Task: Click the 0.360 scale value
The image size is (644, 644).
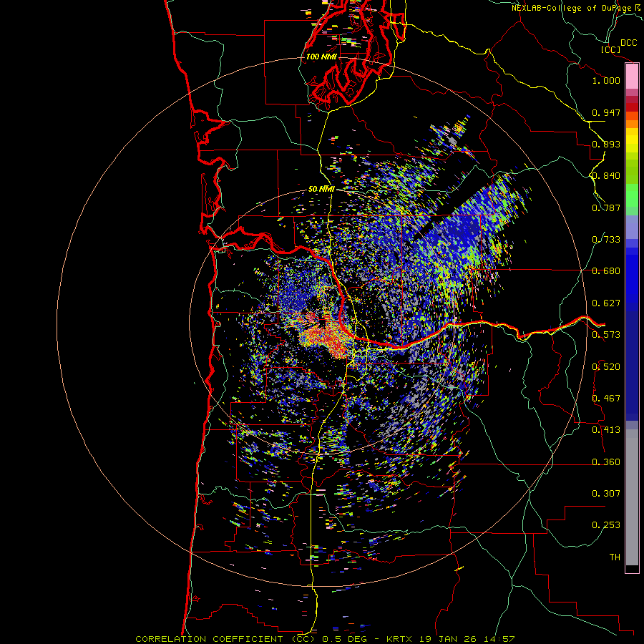Action: (606, 462)
